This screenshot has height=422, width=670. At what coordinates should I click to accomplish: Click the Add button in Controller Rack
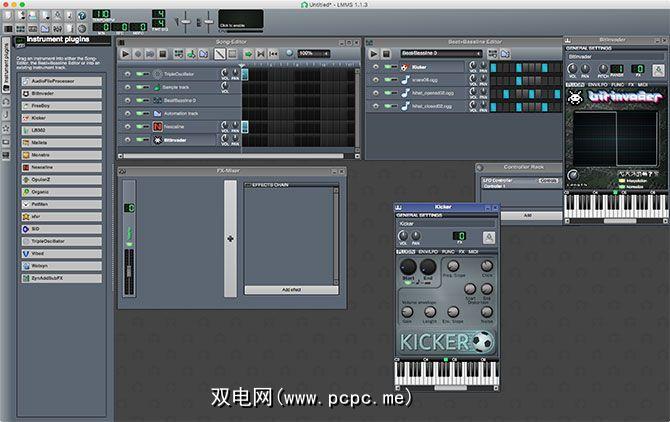click(527, 215)
